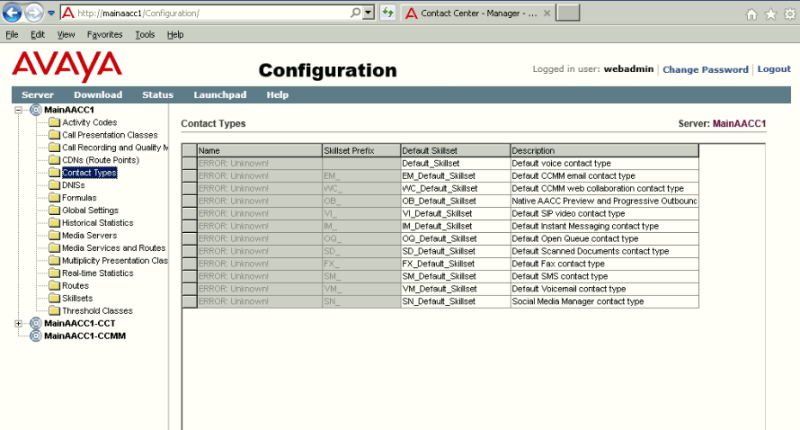Viewport: 800px width, 430px height.
Task: Open the File menu
Action: (12, 35)
